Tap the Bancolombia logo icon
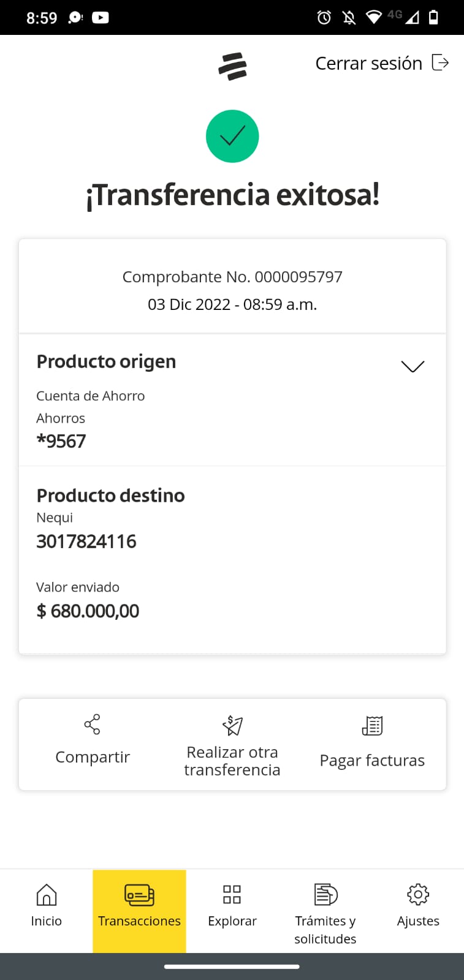 (x=232, y=66)
